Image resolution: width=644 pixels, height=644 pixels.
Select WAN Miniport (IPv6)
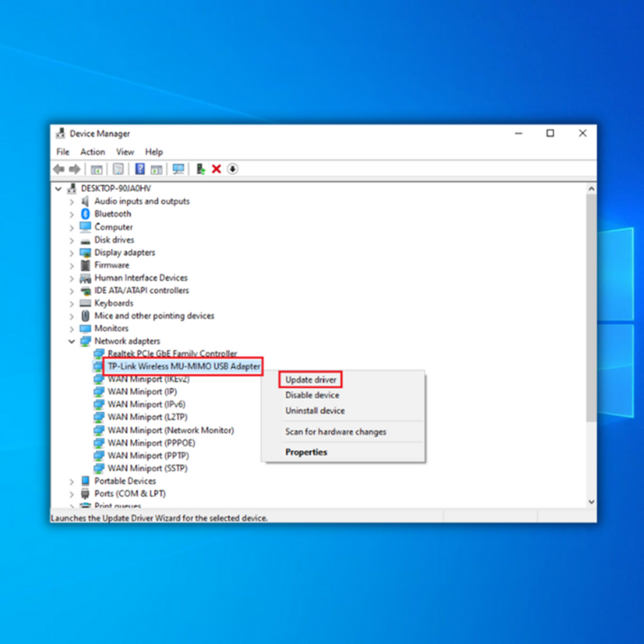point(146,404)
